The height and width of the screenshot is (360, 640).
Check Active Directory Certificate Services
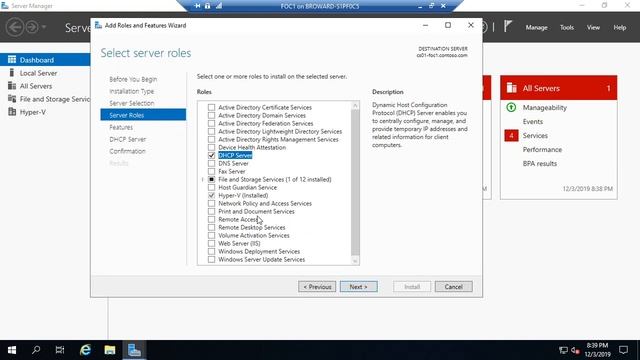[x=211, y=107]
